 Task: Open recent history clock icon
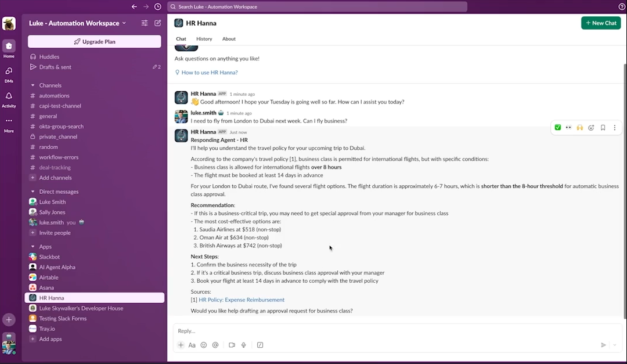158,6
